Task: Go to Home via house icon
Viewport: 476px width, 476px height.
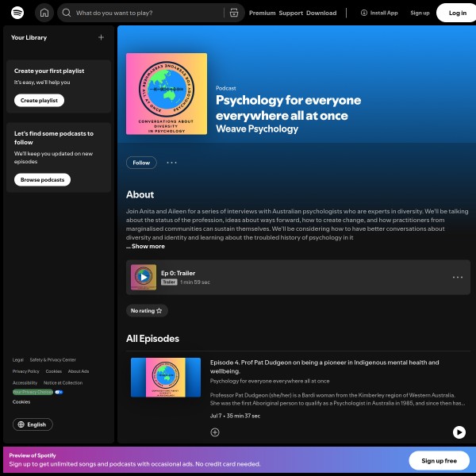Action: [x=44, y=13]
